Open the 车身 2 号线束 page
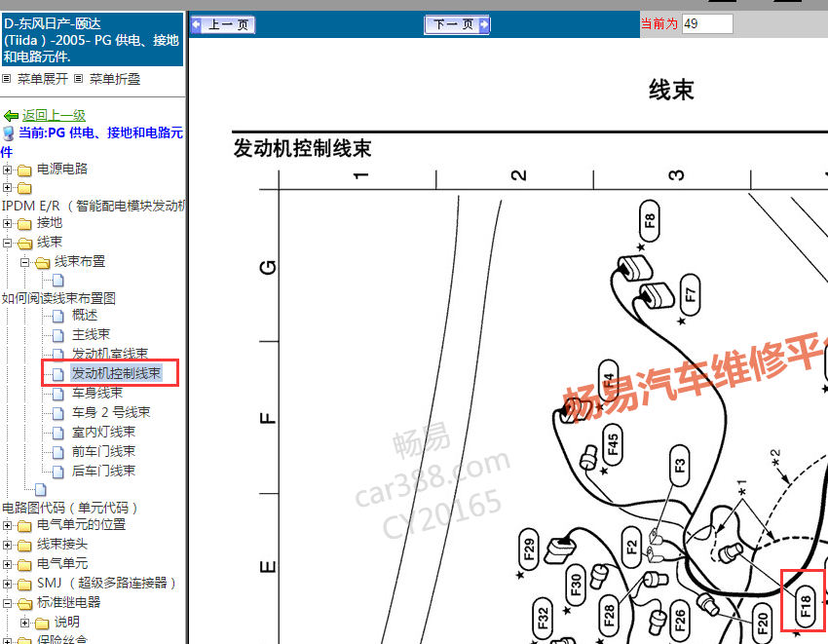The height and width of the screenshot is (644, 828). 111,412
